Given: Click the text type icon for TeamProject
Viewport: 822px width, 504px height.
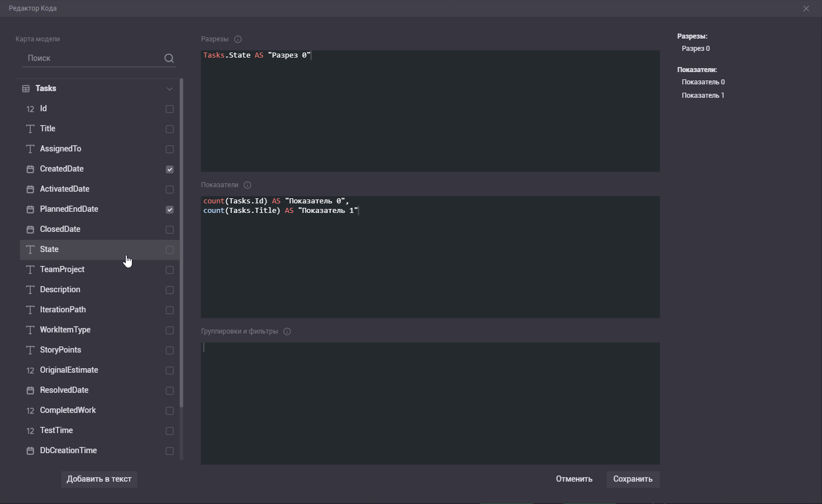Looking at the screenshot, I should [30, 270].
